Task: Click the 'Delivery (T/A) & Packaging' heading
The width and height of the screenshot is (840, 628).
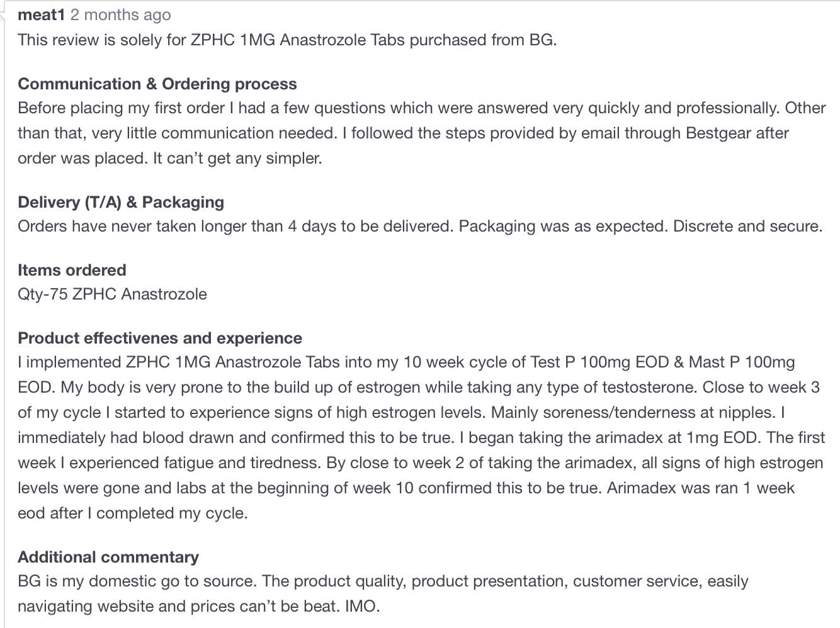Action: (x=120, y=202)
